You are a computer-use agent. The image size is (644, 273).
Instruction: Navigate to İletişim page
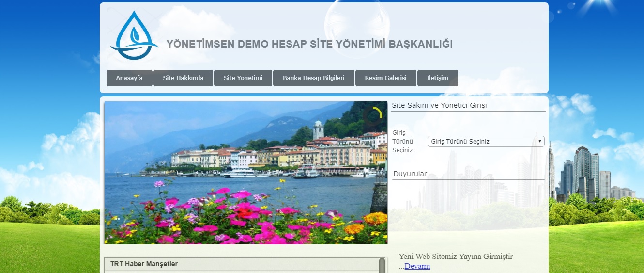click(x=437, y=78)
